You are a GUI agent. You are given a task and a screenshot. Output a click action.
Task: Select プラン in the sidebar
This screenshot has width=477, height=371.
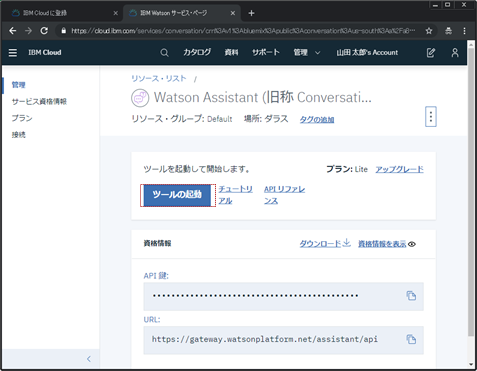click(x=22, y=118)
